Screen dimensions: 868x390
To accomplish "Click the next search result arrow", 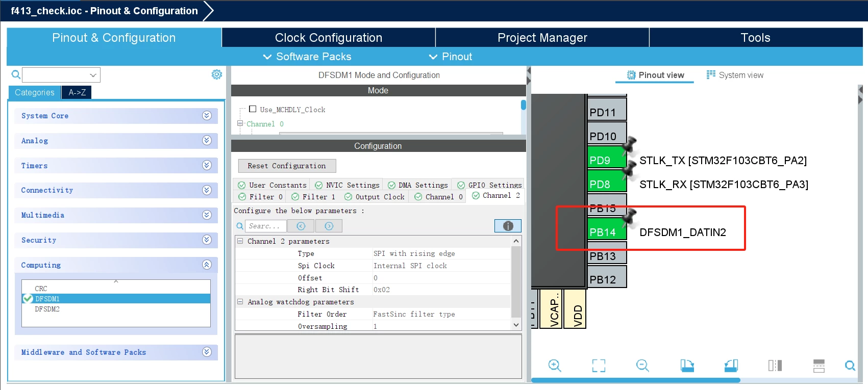I will (x=329, y=226).
